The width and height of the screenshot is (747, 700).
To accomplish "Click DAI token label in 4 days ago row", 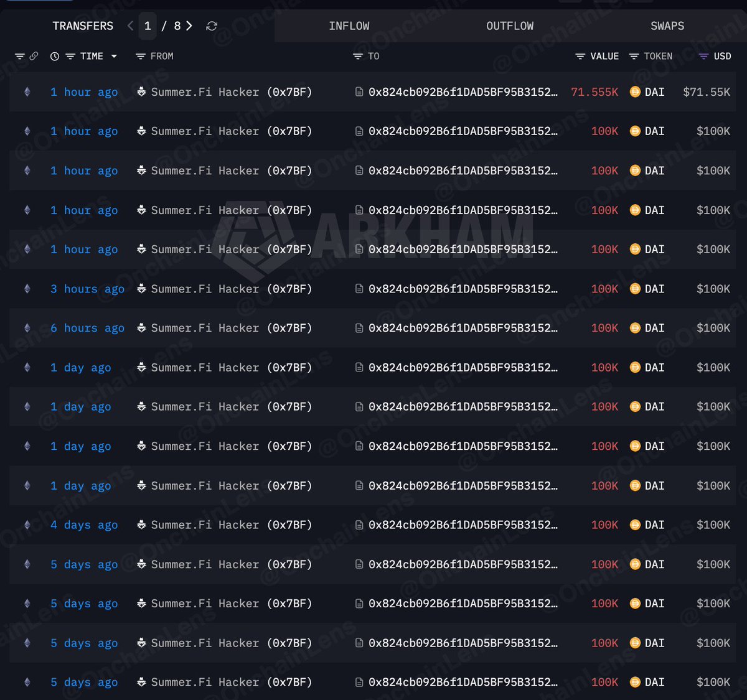I will click(654, 525).
